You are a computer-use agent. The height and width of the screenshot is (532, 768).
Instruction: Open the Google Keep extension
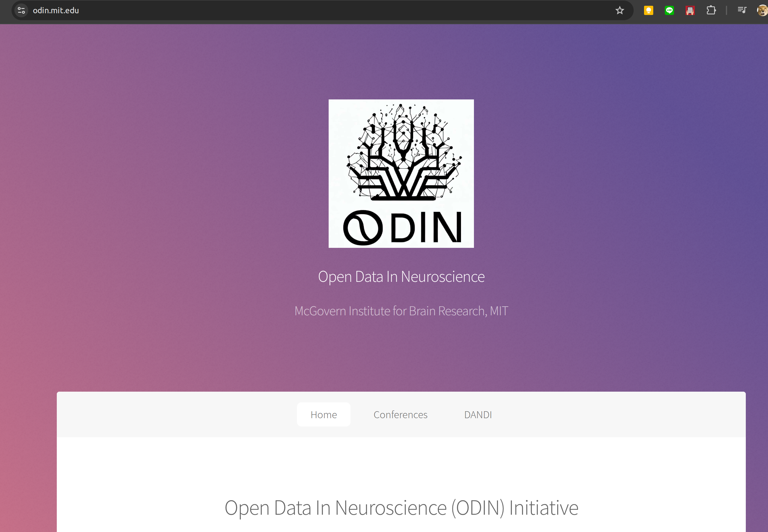648,10
